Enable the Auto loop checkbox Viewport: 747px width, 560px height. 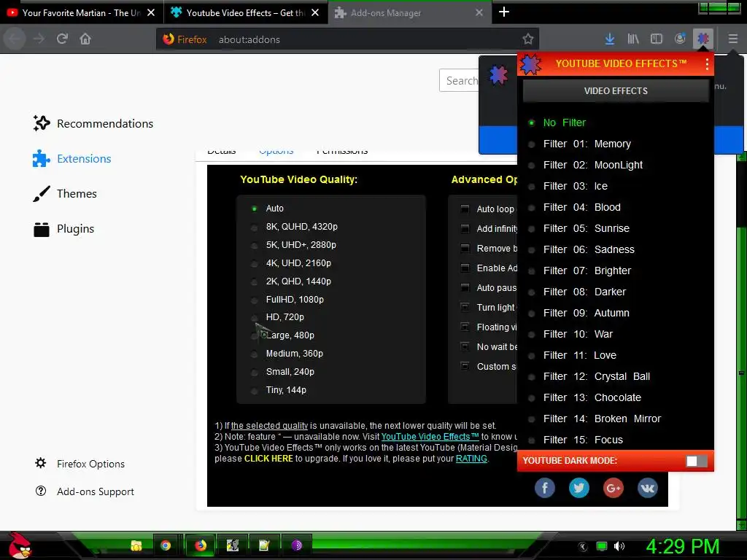[x=465, y=209]
